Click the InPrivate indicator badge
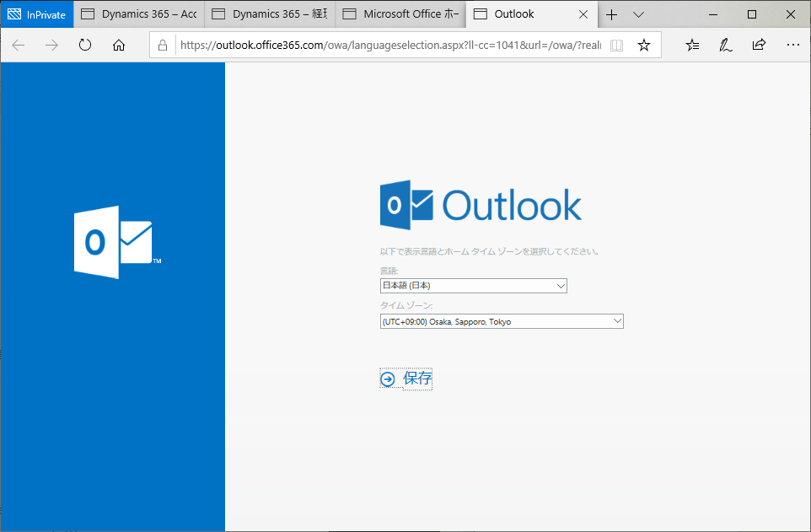Viewport: 811px width, 532px height. click(x=37, y=14)
